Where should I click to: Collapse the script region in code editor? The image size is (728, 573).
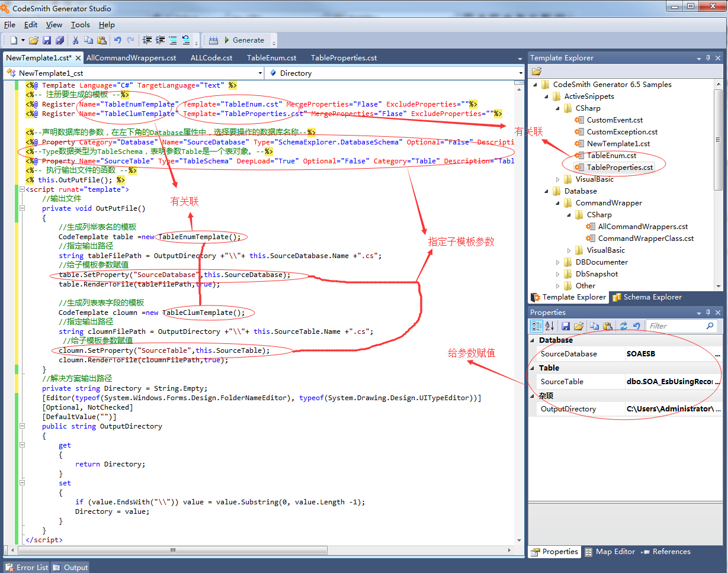22,189
